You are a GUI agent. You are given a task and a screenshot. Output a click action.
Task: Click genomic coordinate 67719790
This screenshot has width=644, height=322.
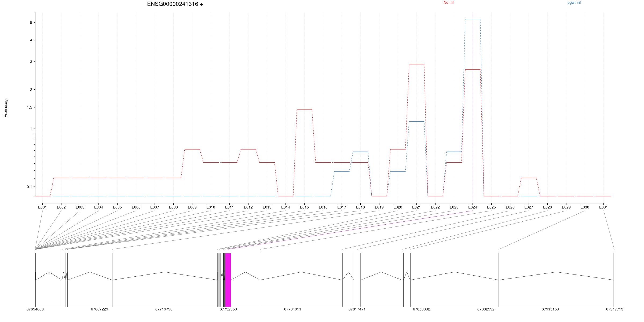tap(164, 309)
